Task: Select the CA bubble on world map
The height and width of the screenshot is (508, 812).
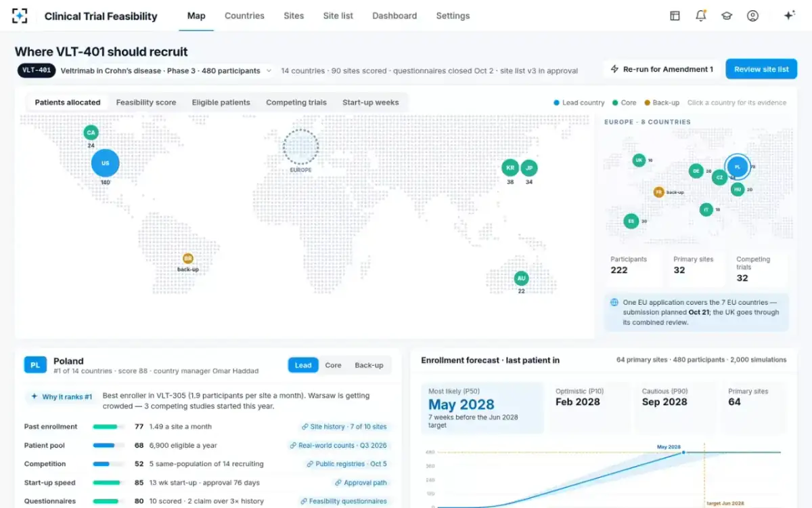Action: tap(91, 132)
